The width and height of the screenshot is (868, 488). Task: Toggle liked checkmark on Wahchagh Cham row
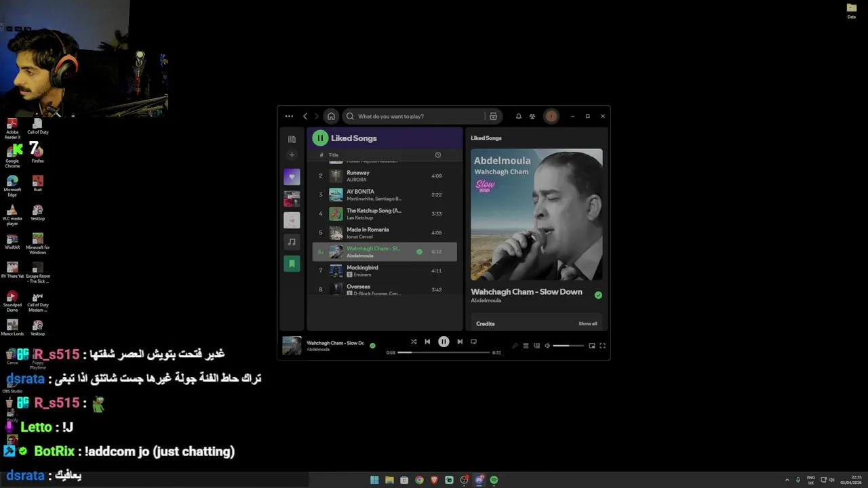point(419,251)
